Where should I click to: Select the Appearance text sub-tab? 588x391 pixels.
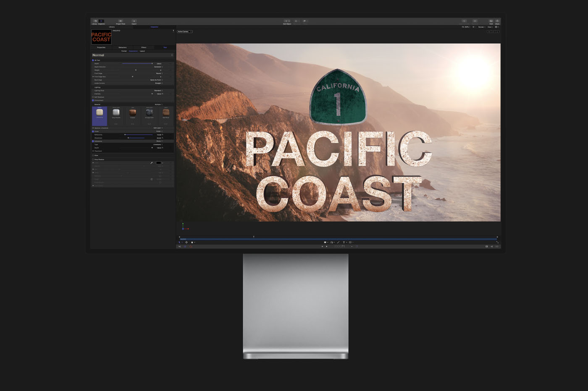133,51
